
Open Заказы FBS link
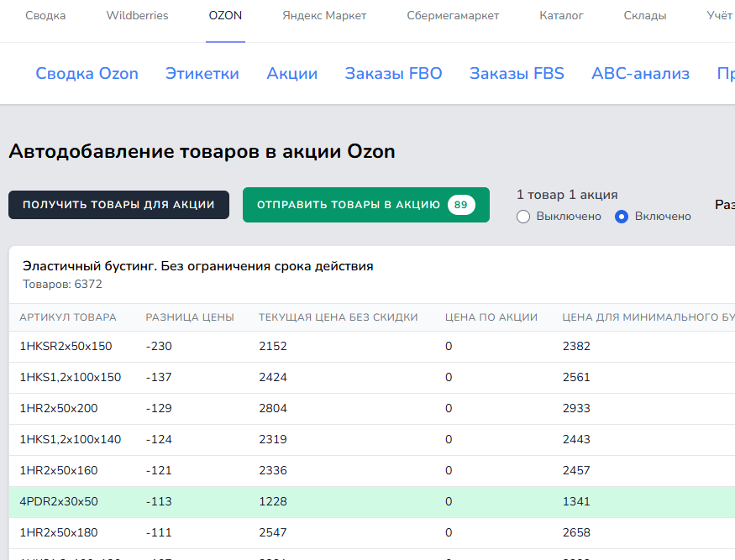517,74
